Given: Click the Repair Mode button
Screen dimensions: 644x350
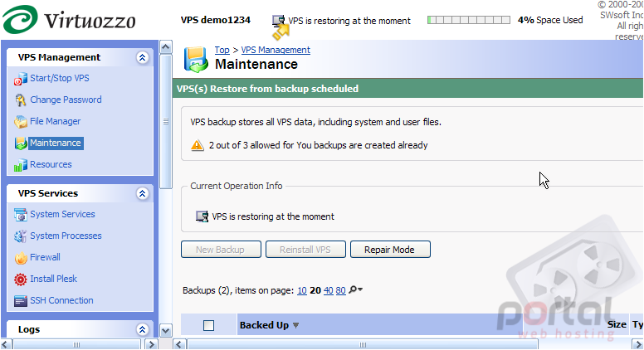Looking at the screenshot, I should [390, 250].
